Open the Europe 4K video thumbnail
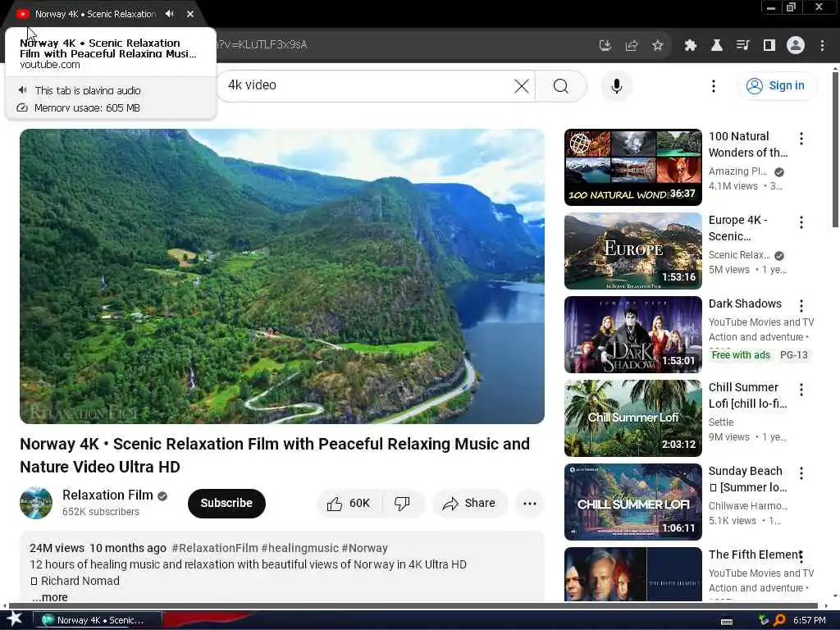This screenshot has height=630, width=840. pos(632,251)
